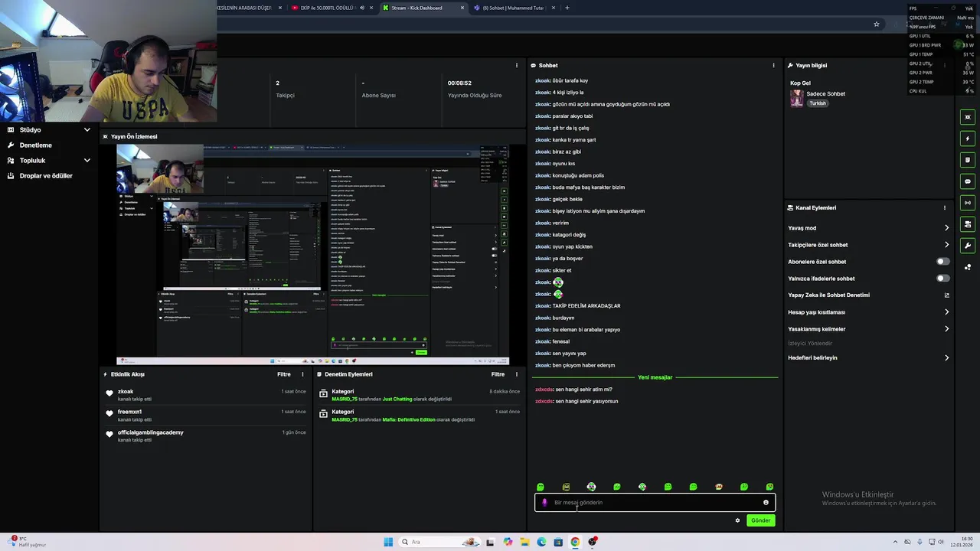Click the Turkish language tag
980x551 pixels.
(x=818, y=103)
